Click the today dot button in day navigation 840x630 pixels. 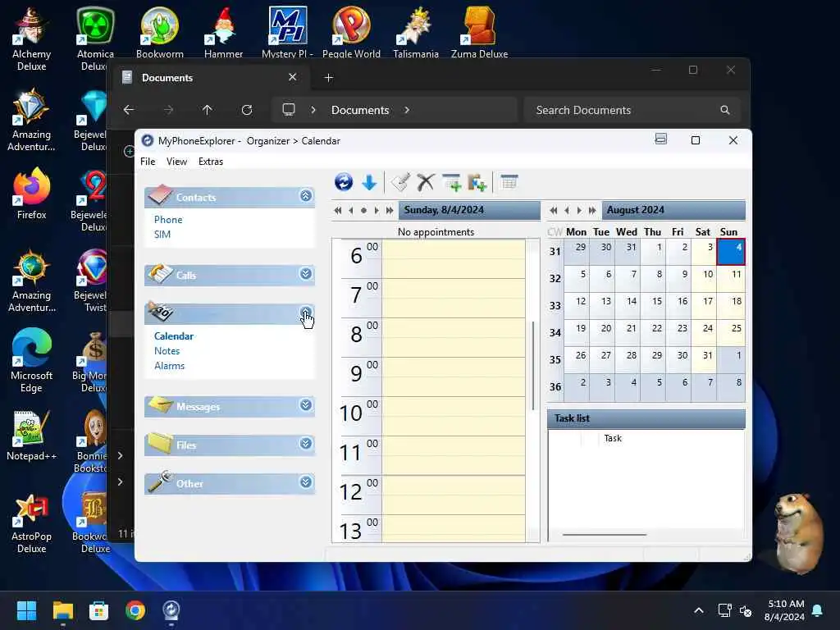coord(363,211)
